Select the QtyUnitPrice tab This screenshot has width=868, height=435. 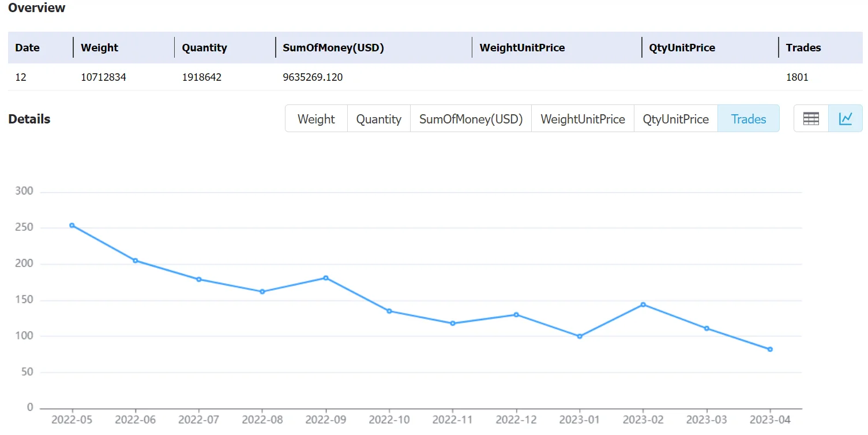(x=676, y=119)
